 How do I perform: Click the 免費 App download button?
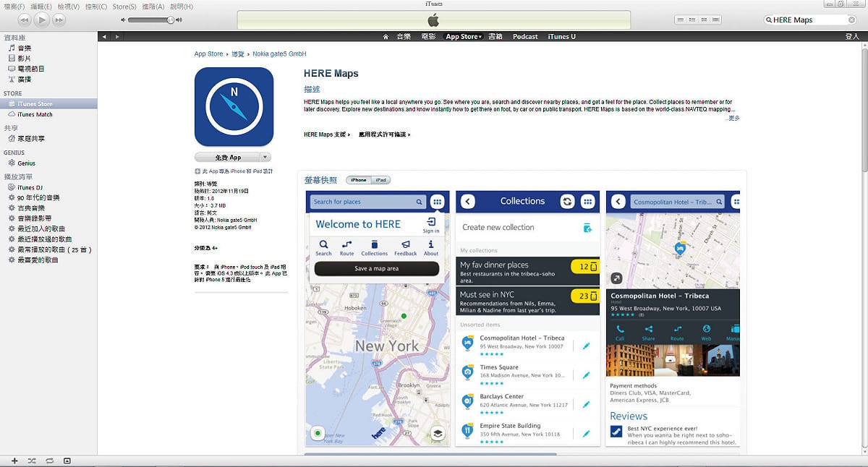click(x=227, y=157)
